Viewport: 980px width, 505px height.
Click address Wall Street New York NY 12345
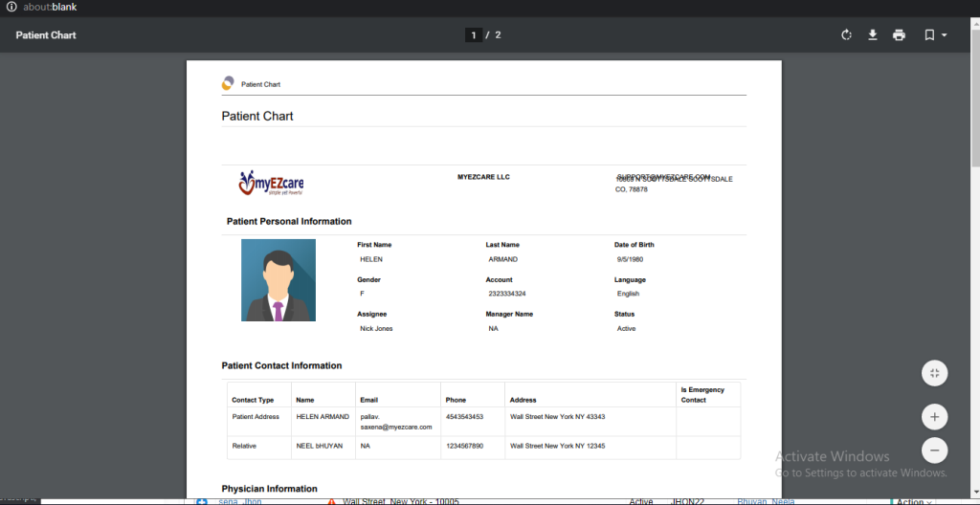pyautogui.click(x=558, y=446)
